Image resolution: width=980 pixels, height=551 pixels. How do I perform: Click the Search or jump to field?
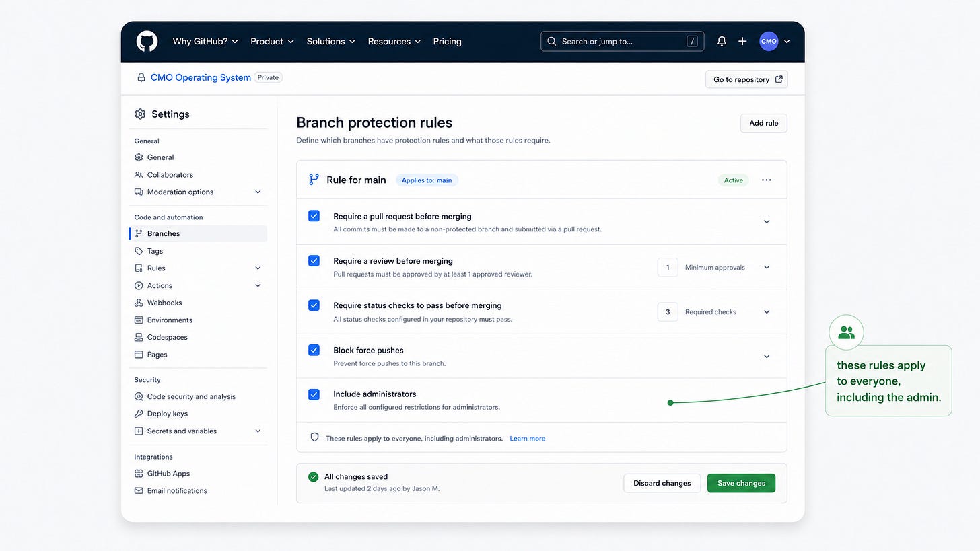pos(623,41)
